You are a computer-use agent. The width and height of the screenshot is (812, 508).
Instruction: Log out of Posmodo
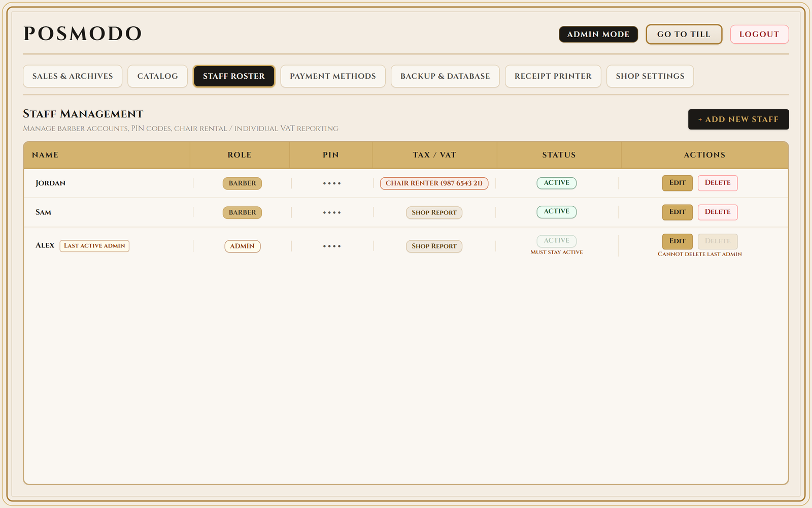pyautogui.click(x=759, y=34)
